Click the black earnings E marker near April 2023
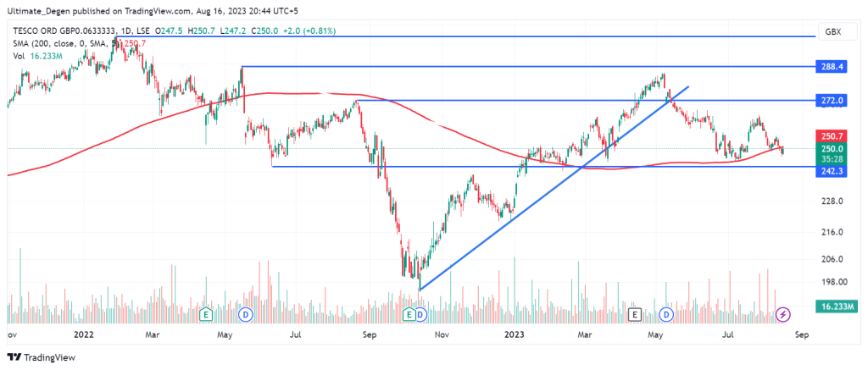 [635, 315]
